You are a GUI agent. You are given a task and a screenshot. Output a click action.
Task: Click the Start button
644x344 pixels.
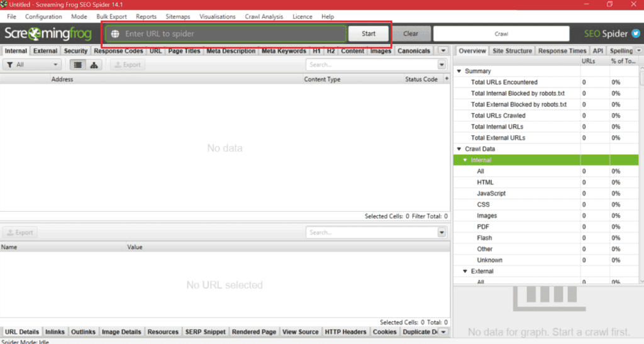pos(369,34)
